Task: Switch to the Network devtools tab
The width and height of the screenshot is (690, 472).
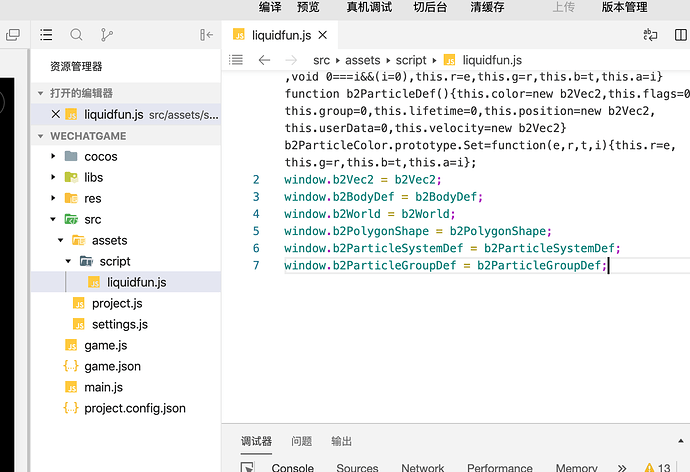Action: pos(422,467)
